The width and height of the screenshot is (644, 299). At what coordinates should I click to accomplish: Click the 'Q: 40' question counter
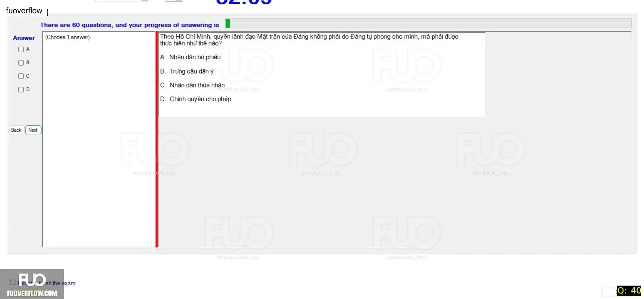click(629, 291)
